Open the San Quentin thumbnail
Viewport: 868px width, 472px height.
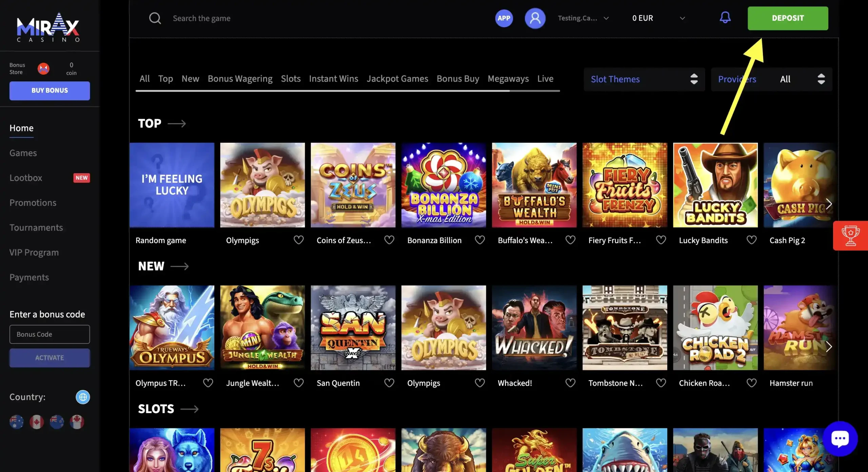click(x=353, y=328)
